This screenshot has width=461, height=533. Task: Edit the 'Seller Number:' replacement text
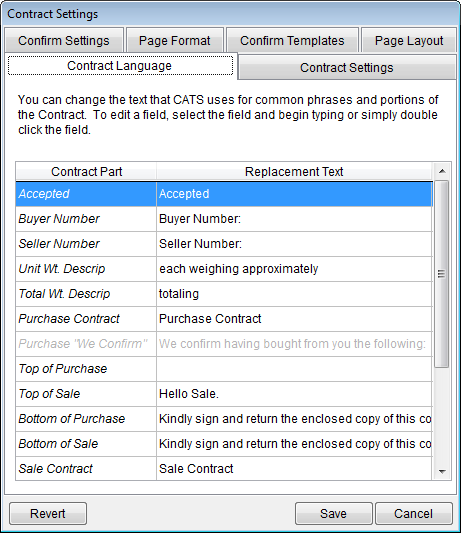(294, 244)
